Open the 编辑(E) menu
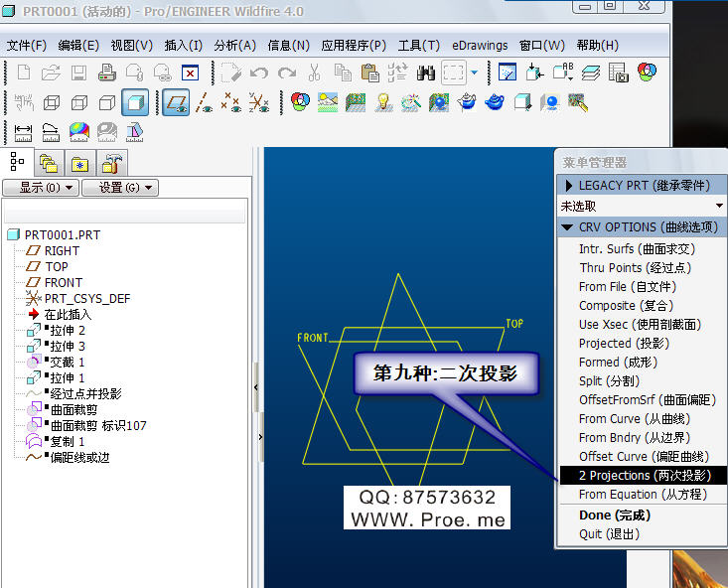728x588 pixels. point(78,46)
